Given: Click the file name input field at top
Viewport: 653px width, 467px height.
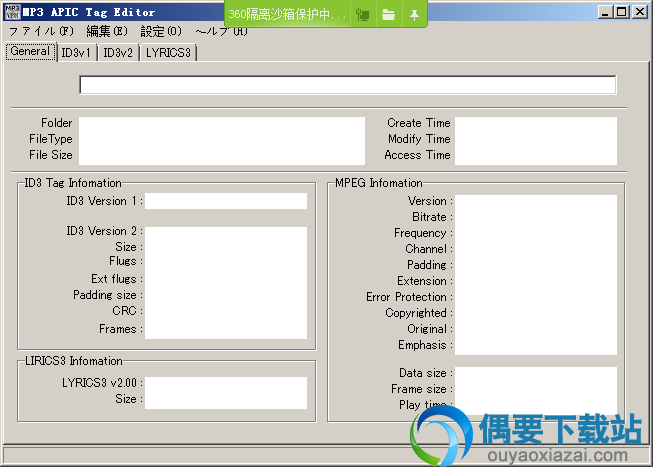Looking at the screenshot, I should click(348, 85).
